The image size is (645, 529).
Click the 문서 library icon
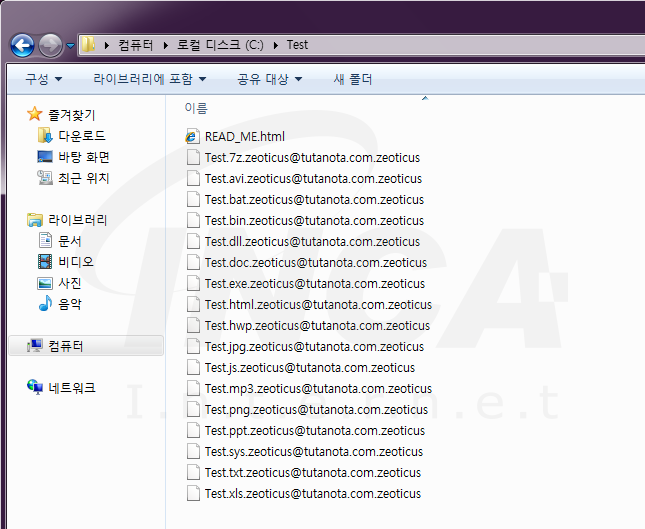pos(45,240)
